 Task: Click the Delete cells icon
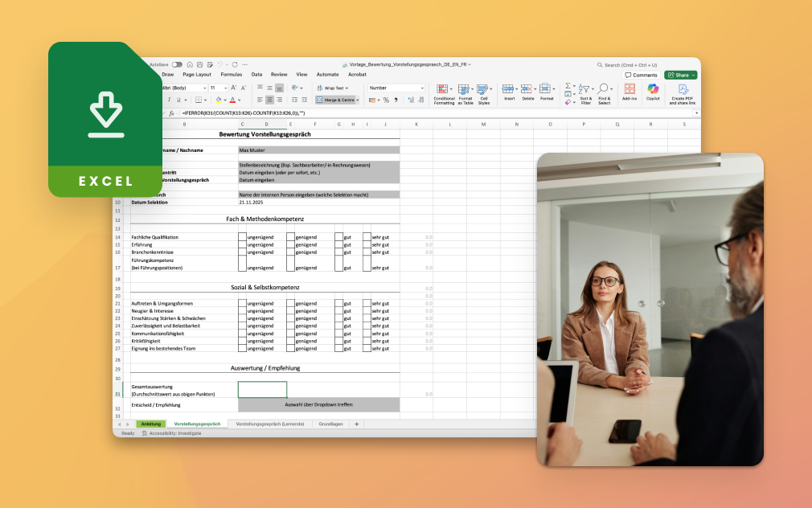tap(527, 88)
